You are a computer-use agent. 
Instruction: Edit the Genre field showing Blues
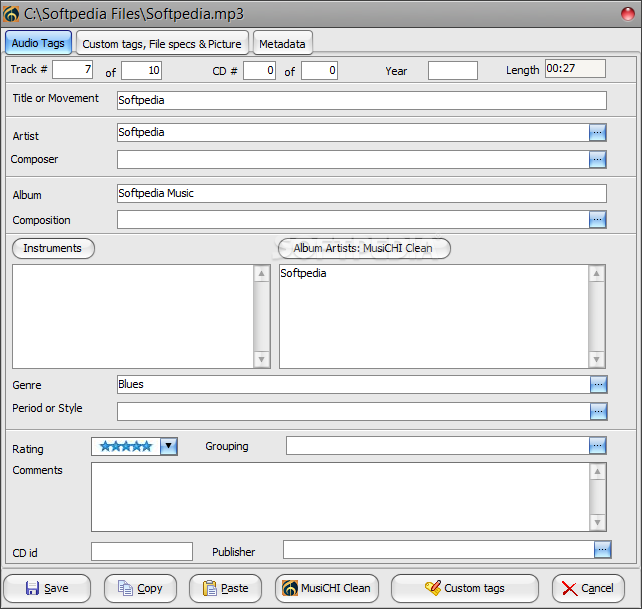[353, 385]
